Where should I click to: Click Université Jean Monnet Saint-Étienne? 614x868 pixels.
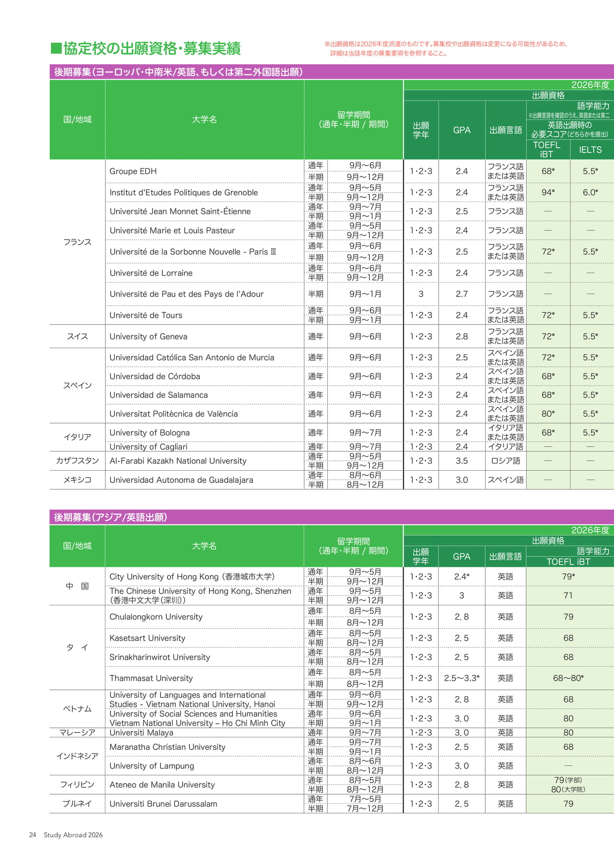tap(180, 212)
